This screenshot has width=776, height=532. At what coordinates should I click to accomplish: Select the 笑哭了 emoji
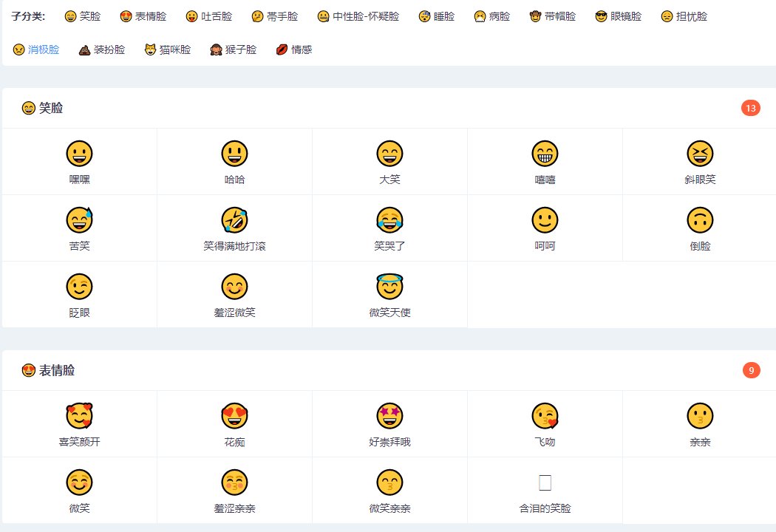click(x=390, y=219)
